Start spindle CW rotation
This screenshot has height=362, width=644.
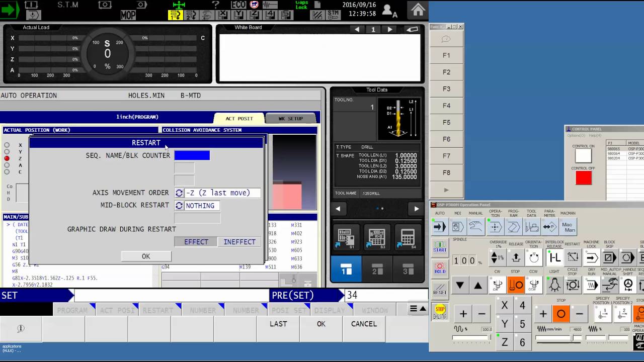click(x=497, y=285)
